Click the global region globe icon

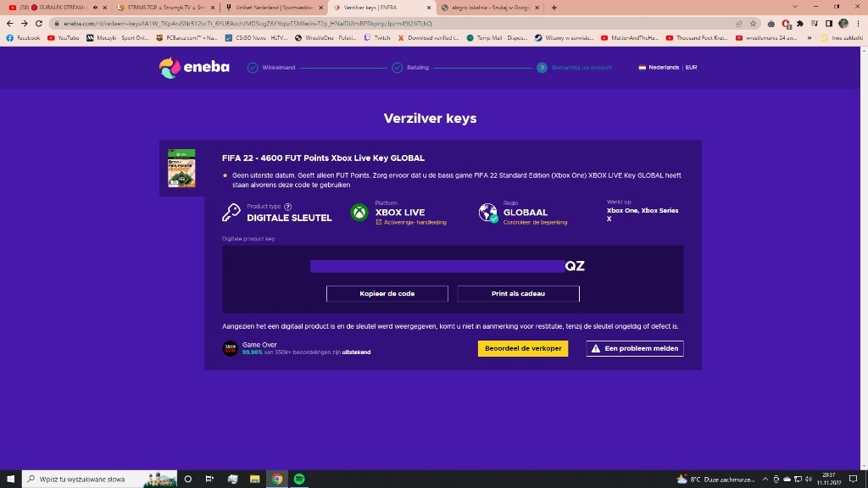[488, 213]
